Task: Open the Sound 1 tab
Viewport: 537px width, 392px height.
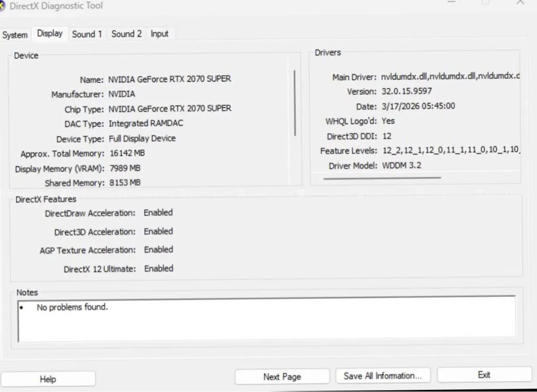Action: click(87, 34)
